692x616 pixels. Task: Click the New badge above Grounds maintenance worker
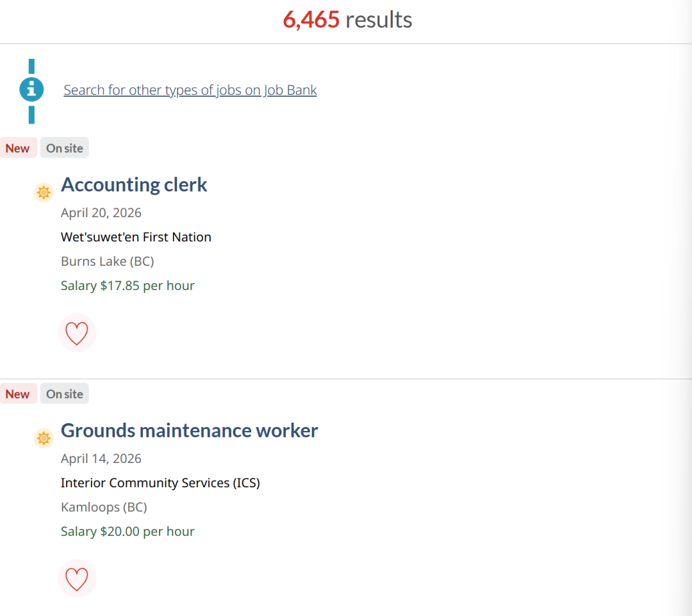[x=18, y=394]
